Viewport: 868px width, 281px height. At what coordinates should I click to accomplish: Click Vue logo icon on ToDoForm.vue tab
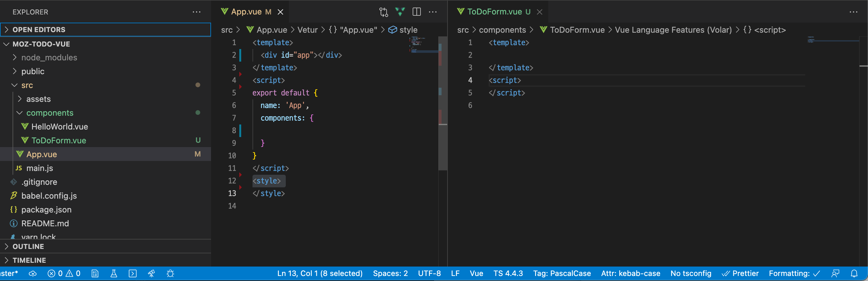coord(461,12)
